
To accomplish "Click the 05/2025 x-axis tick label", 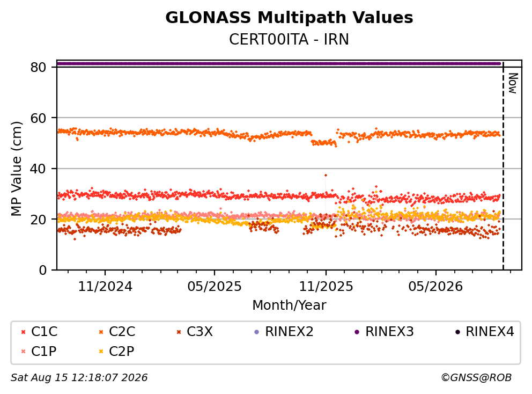I will pyautogui.click(x=215, y=287).
